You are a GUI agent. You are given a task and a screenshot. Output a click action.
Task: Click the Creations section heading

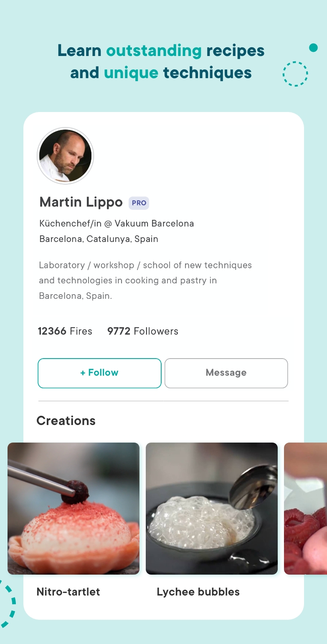pos(66,421)
